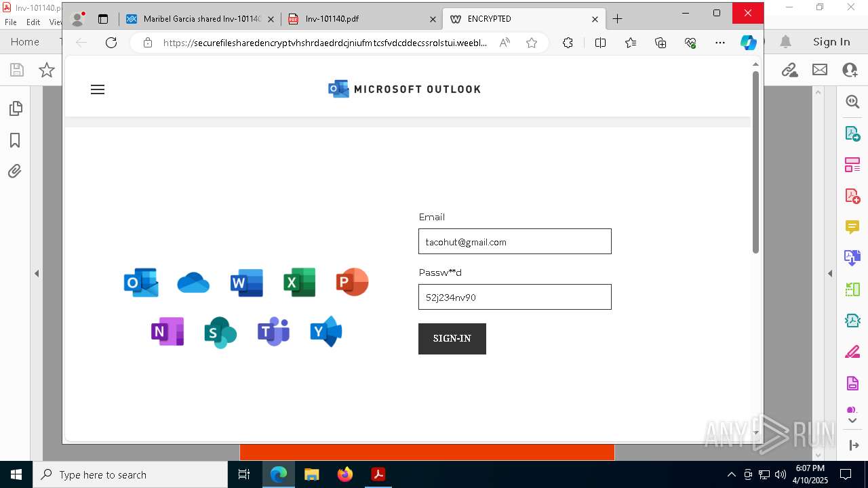This screenshot has width=868, height=488.
Task: Click the OneDrive cloud icon
Action: (x=193, y=283)
